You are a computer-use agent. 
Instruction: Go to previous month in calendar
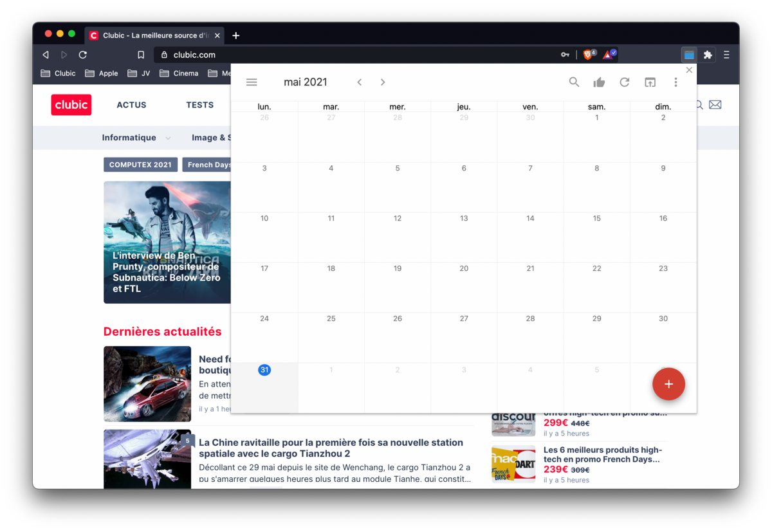(x=360, y=82)
